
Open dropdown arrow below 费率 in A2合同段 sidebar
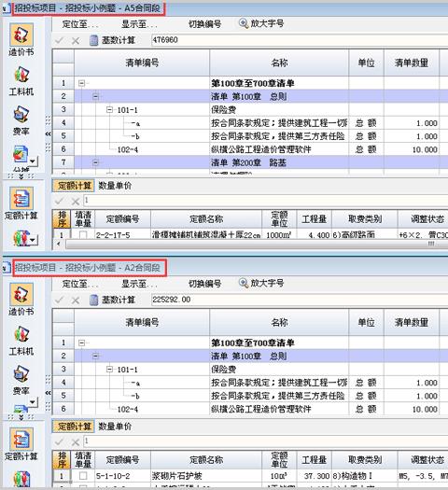[33, 402]
